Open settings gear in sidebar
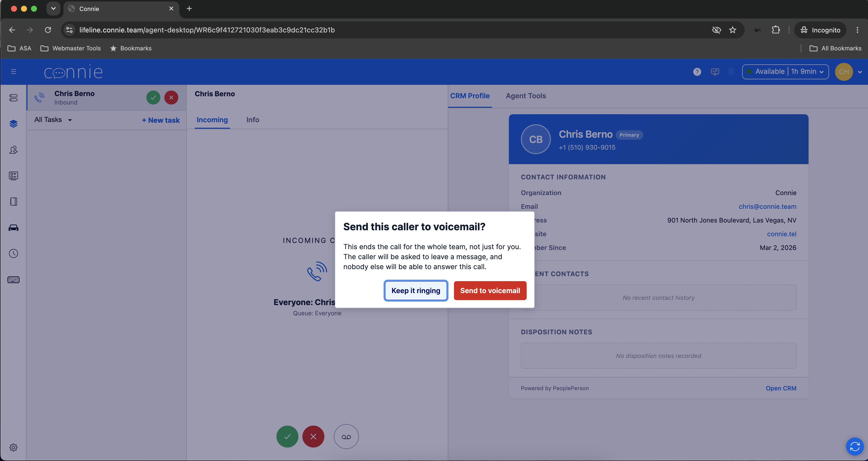868x461 pixels. point(13,448)
